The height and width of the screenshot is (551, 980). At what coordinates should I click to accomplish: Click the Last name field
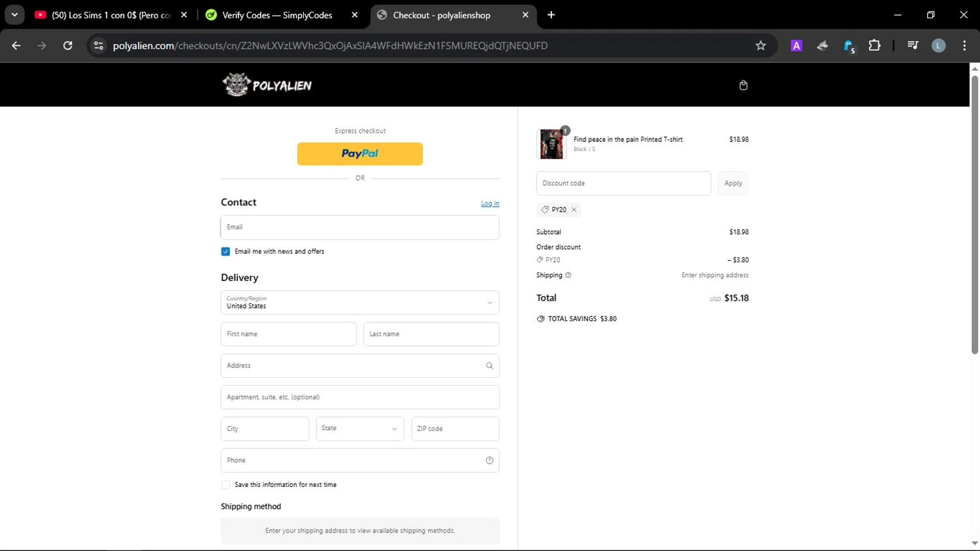tap(431, 334)
